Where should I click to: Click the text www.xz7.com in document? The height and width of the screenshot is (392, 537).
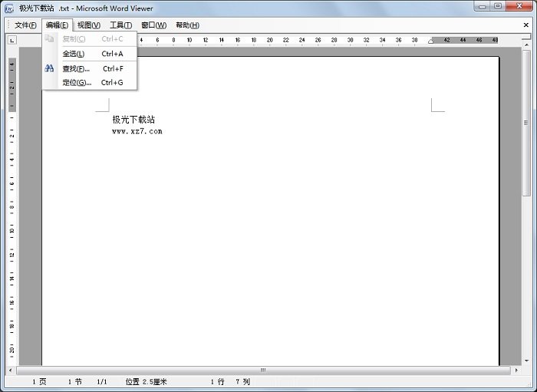pyautogui.click(x=137, y=131)
